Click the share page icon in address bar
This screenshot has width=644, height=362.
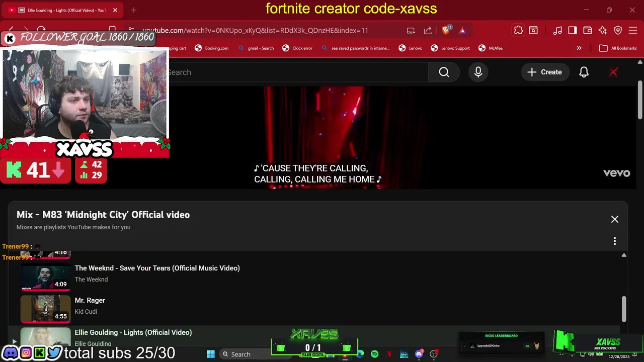tap(428, 30)
